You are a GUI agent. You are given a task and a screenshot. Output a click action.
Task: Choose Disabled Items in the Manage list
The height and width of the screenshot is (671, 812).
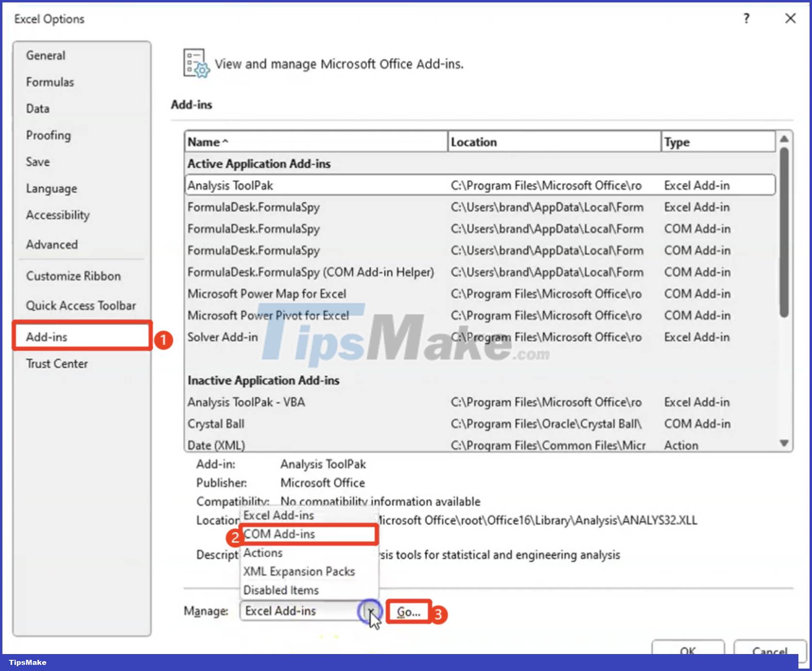(x=281, y=590)
